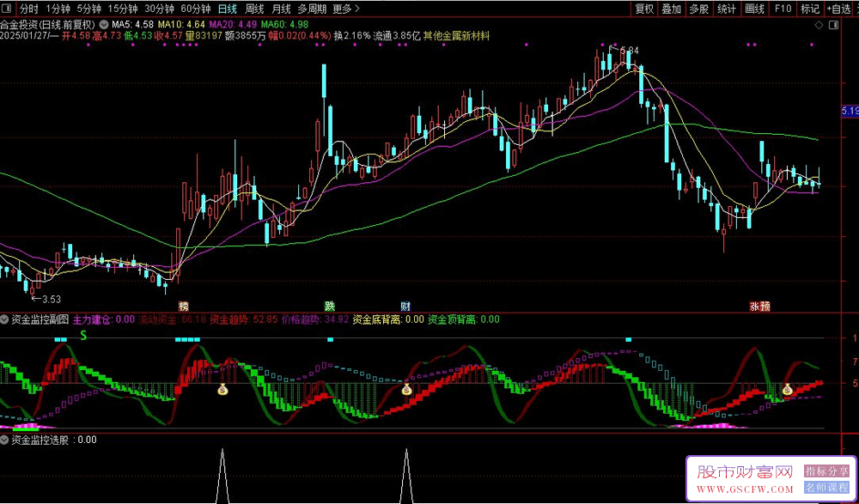Switch to 周线 weekly chart

click(254, 9)
